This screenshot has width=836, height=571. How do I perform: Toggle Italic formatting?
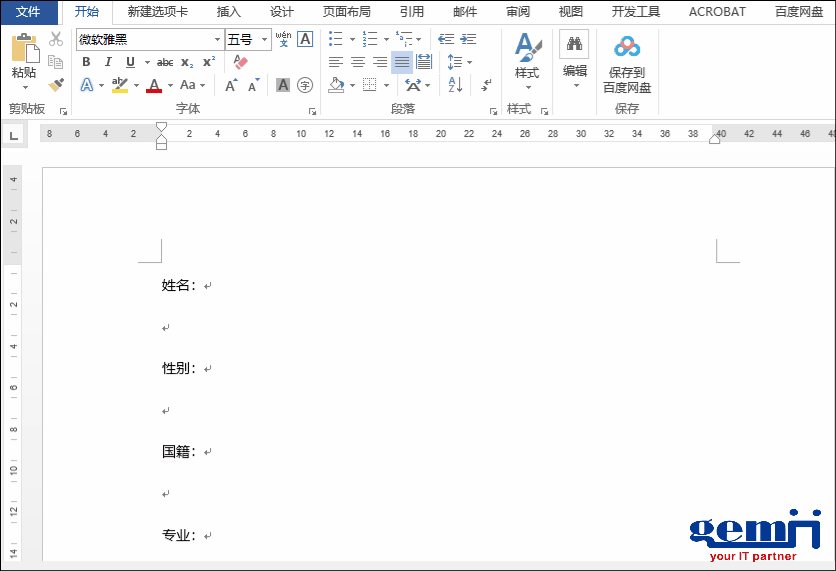pyautogui.click(x=109, y=62)
